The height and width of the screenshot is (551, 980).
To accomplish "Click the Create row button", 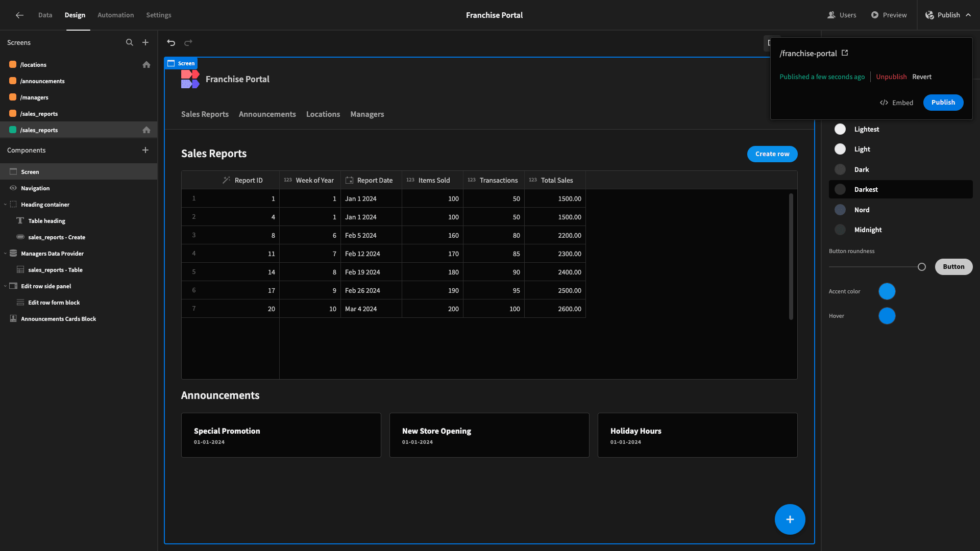I will click(x=772, y=154).
